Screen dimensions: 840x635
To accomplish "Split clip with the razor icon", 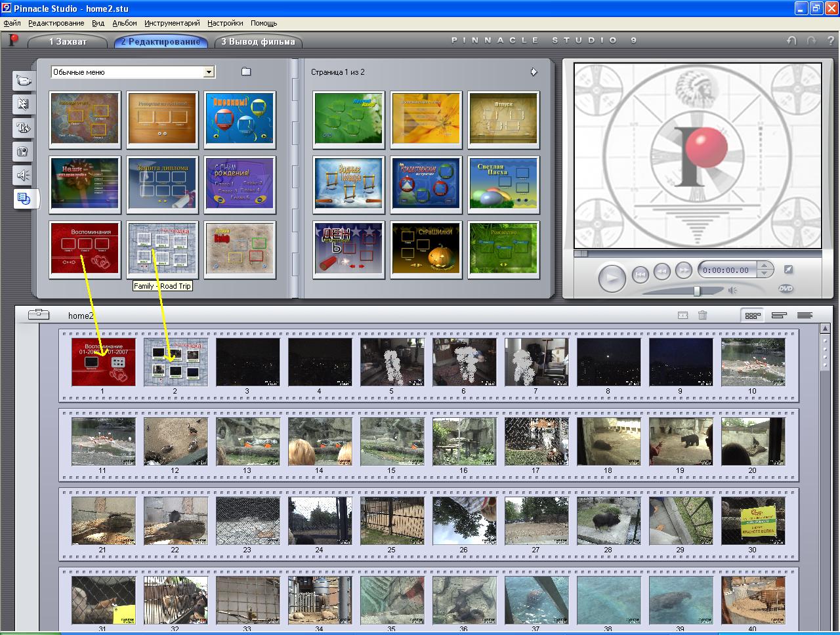I will (x=682, y=316).
